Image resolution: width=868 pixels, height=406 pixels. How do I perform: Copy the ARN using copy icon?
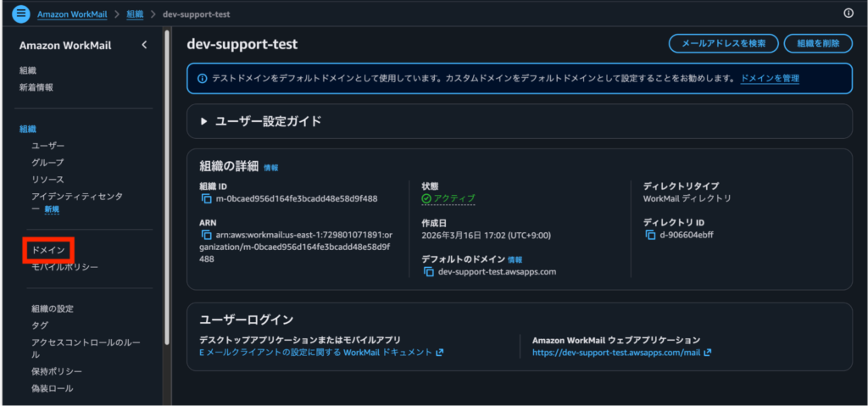point(206,235)
